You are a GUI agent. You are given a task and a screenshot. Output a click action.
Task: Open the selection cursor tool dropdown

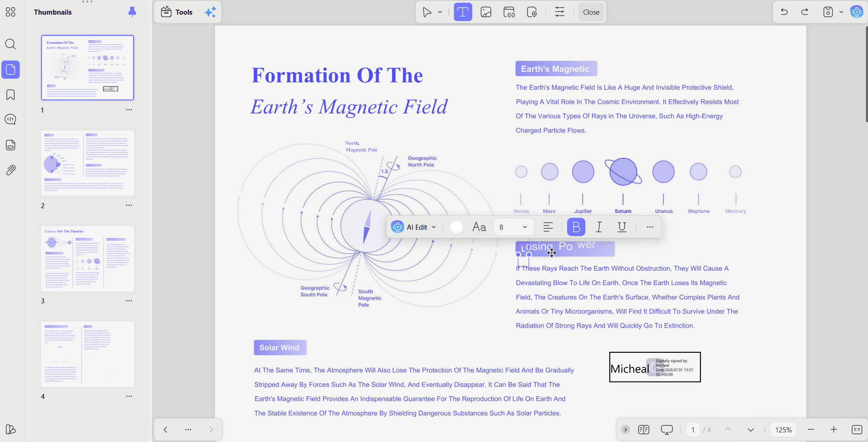pos(440,12)
